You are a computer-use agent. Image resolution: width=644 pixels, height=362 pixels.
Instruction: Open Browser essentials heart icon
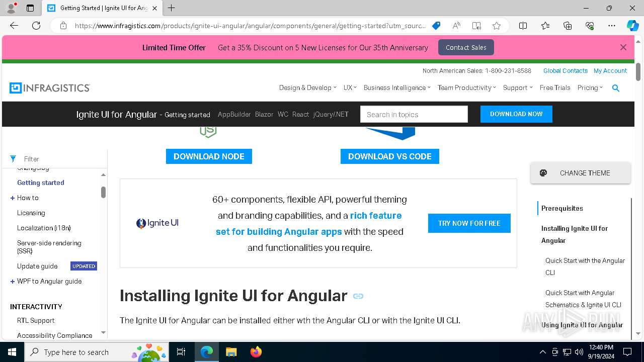point(590,26)
